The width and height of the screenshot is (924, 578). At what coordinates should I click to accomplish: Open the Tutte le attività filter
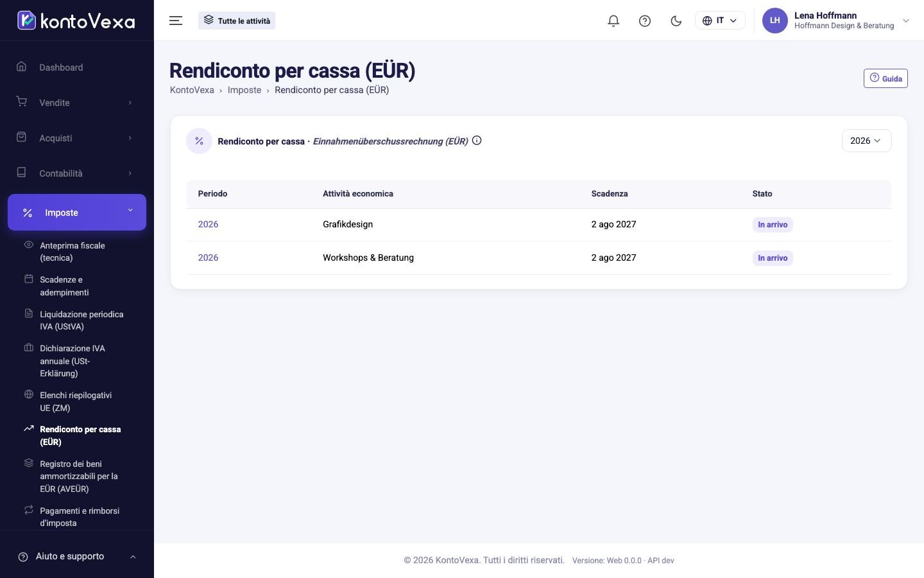coord(237,21)
